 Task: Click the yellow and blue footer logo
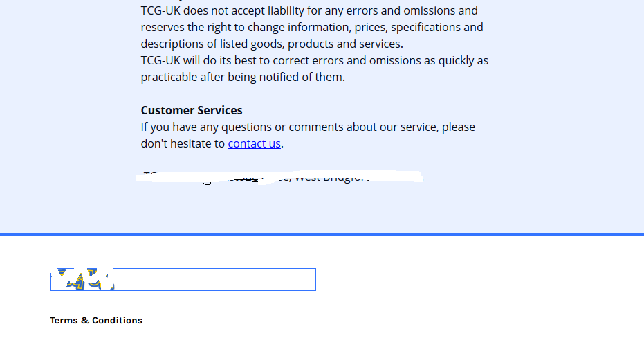point(82,279)
